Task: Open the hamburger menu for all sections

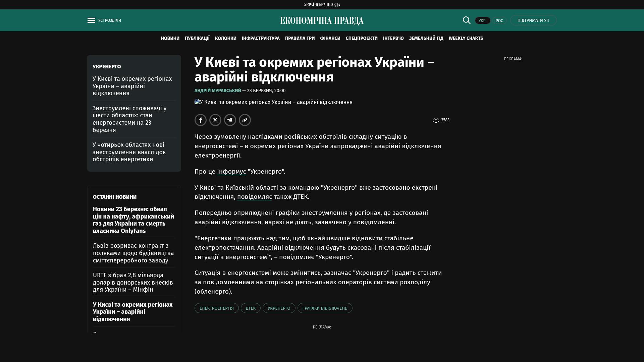Action: coord(91,20)
